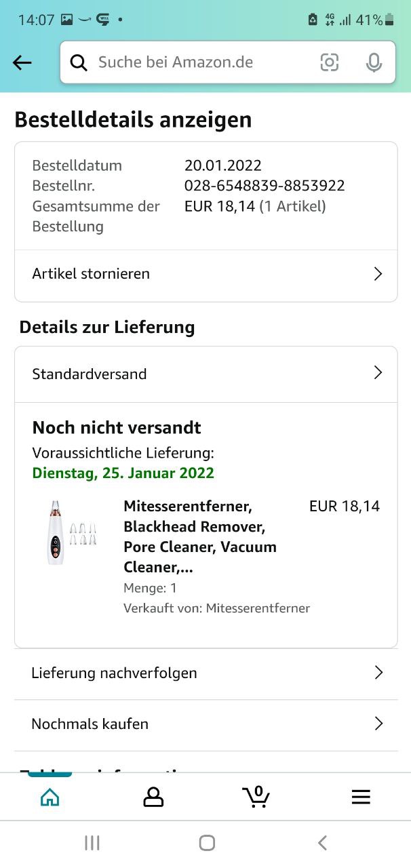Tap the back arrow icon

tap(22, 63)
